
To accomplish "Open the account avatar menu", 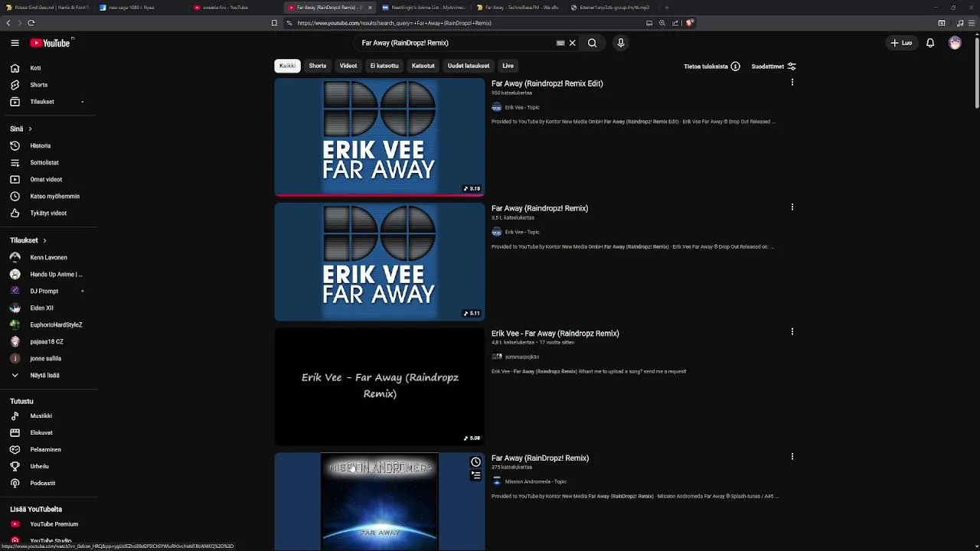I will coord(955,43).
